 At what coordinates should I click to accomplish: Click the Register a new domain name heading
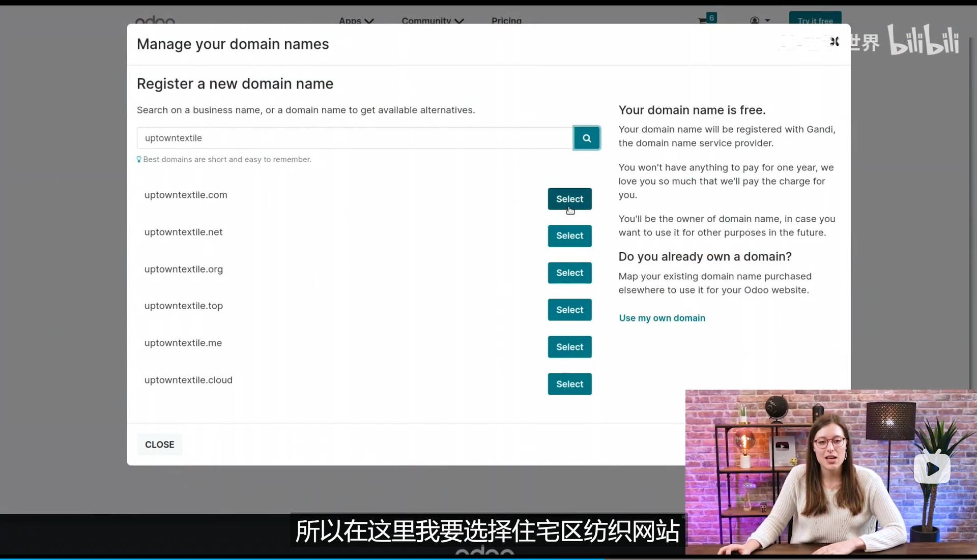(235, 83)
